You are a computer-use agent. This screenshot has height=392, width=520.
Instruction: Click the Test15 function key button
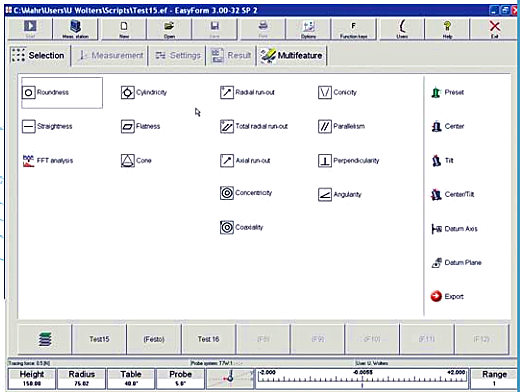(99, 339)
